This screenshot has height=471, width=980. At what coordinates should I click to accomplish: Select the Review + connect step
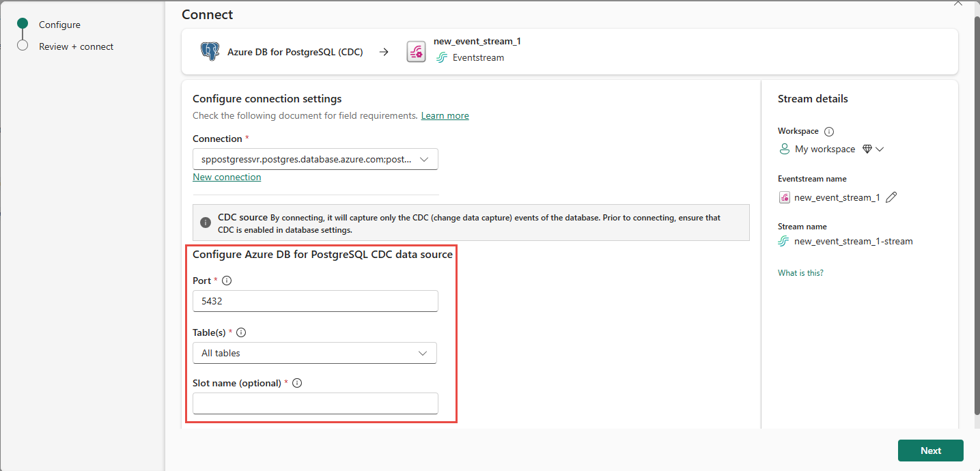21,46
